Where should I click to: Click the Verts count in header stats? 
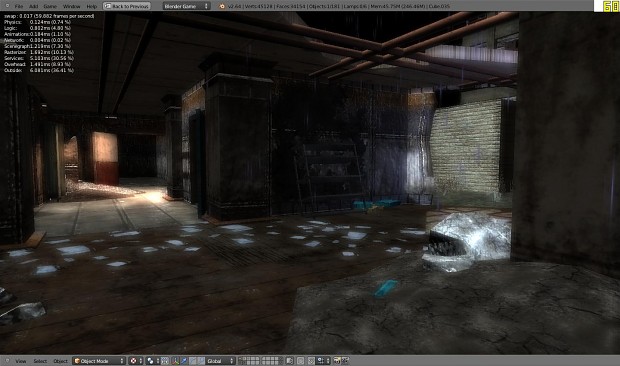(259, 6)
